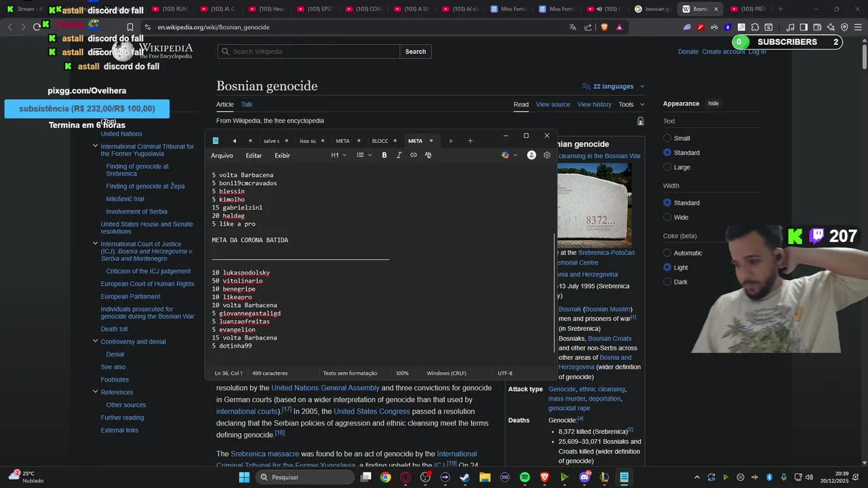Open Editar menu in Notepad
868x488 pixels.
coord(254,155)
